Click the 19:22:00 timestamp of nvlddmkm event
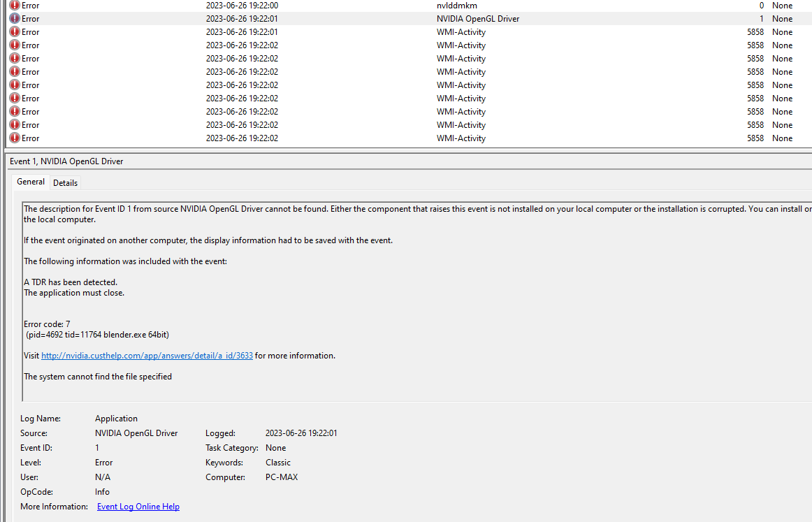Image resolution: width=812 pixels, height=522 pixels. click(242, 6)
